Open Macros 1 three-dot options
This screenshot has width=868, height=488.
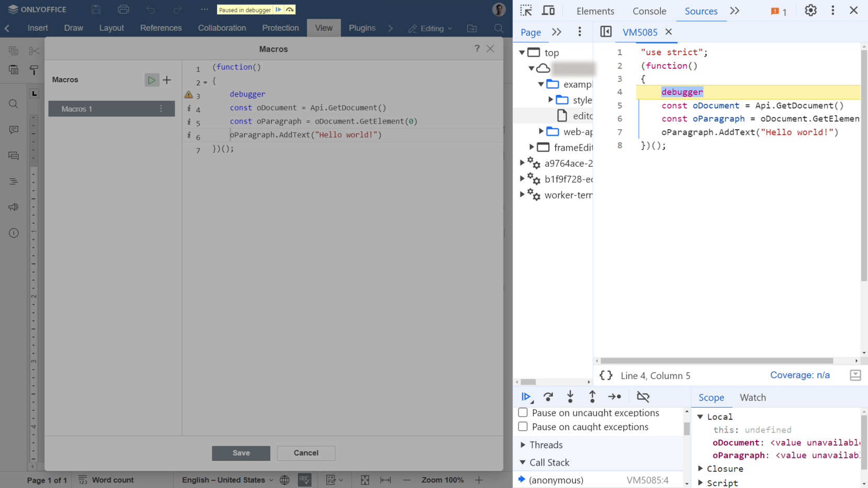[x=161, y=108]
